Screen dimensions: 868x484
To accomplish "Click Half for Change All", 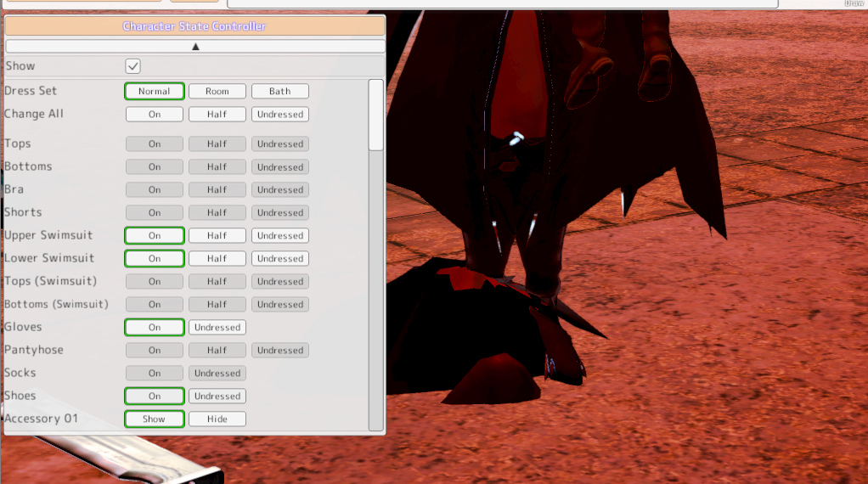I will pyautogui.click(x=217, y=115).
